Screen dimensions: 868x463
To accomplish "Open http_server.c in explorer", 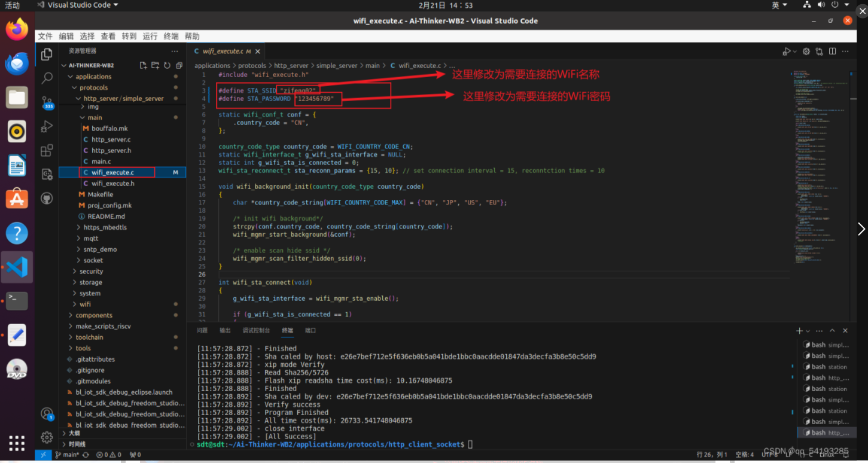I will tap(123, 139).
